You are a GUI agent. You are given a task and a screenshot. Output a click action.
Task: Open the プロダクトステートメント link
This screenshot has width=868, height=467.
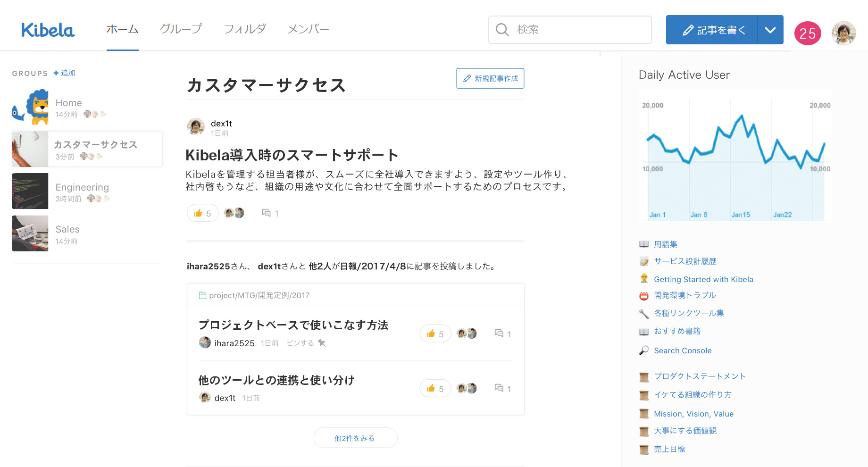click(700, 376)
